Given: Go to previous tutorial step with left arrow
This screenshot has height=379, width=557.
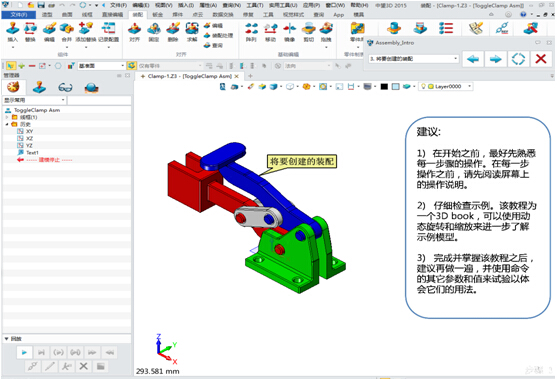Looking at the screenshot, I should 473,59.
